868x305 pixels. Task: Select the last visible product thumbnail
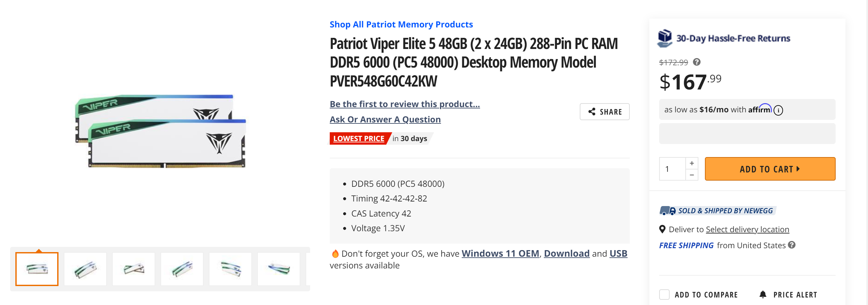(x=279, y=269)
